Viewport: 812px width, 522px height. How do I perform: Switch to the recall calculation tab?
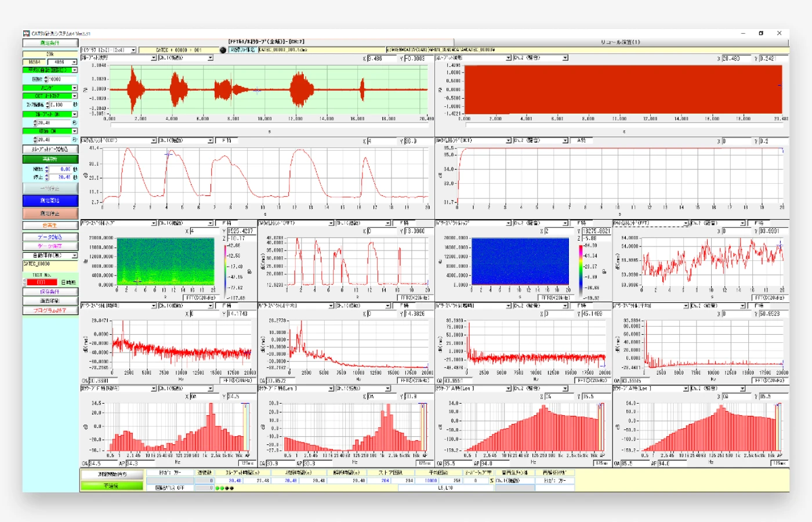click(x=620, y=42)
